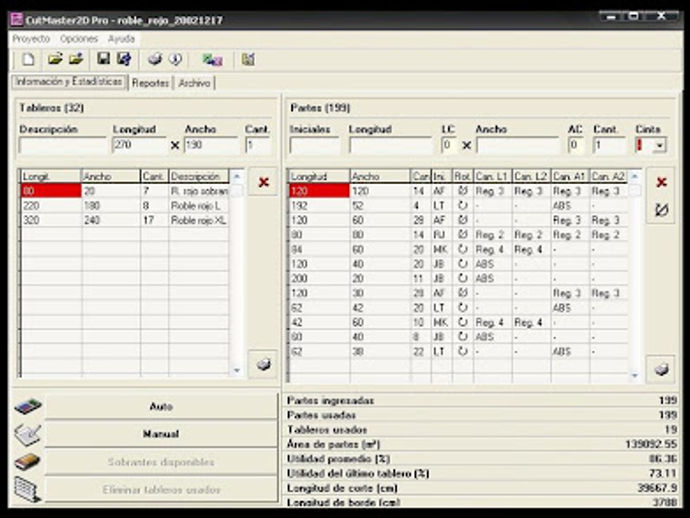The image size is (690, 518).
Task: Open the Proyecto menu
Action: 31,39
